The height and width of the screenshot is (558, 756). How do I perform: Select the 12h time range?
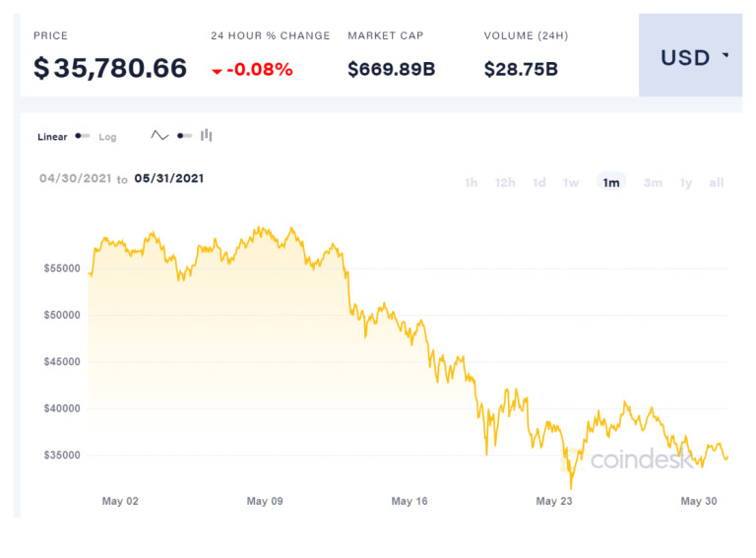click(505, 182)
